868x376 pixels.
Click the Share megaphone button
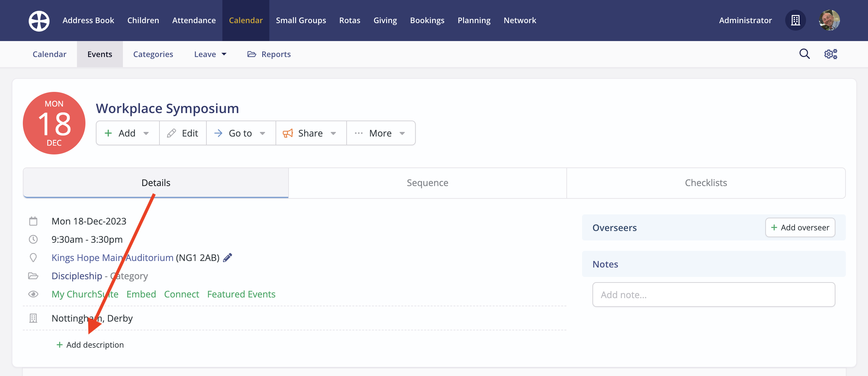(x=310, y=133)
